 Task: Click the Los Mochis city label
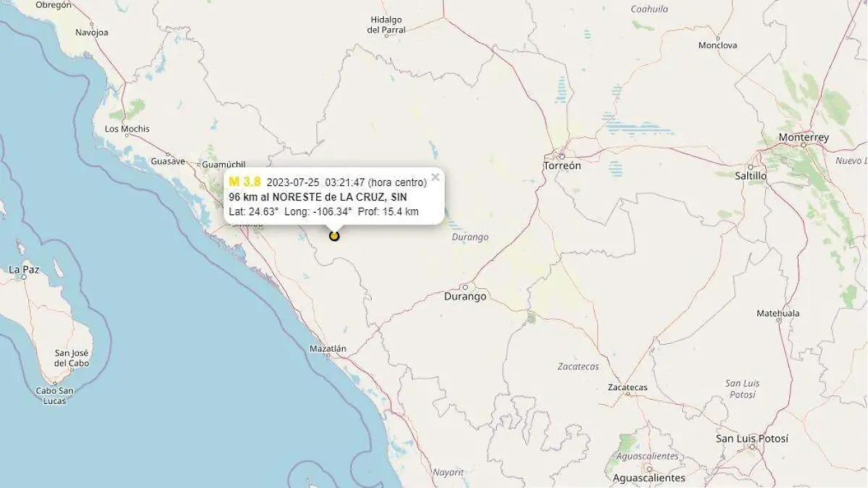tap(127, 129)
